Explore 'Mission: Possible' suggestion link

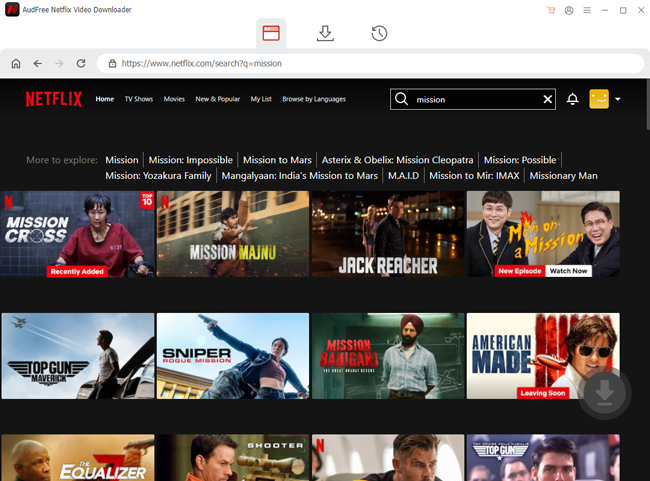point(520,160)
